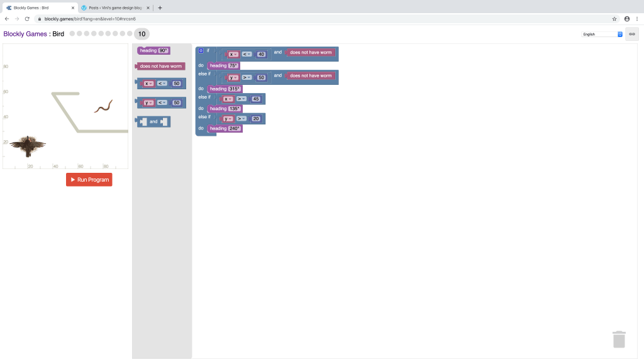Click the gear mutator icon on if block
This screenshot has width=644, height=362.
(x=201, y=50)
